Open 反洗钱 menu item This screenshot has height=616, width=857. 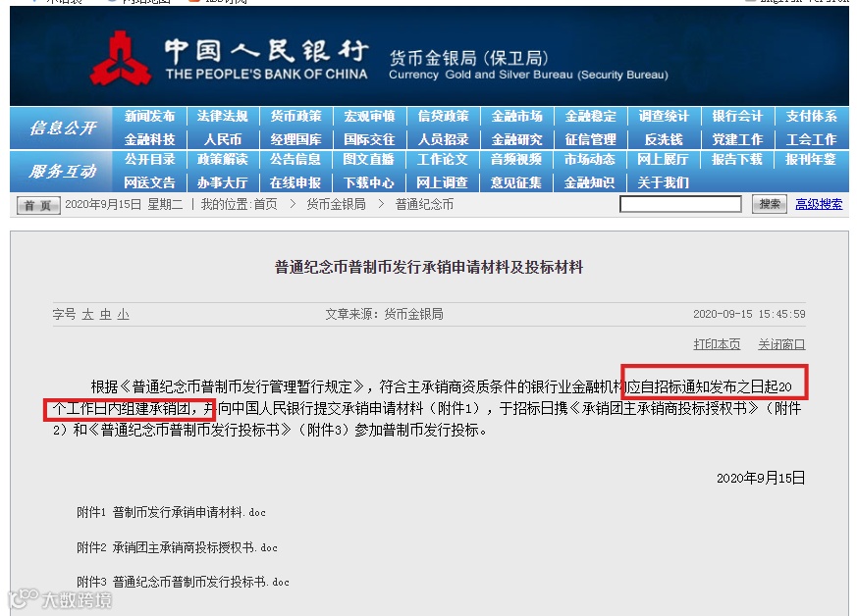[x=664, y=140]
